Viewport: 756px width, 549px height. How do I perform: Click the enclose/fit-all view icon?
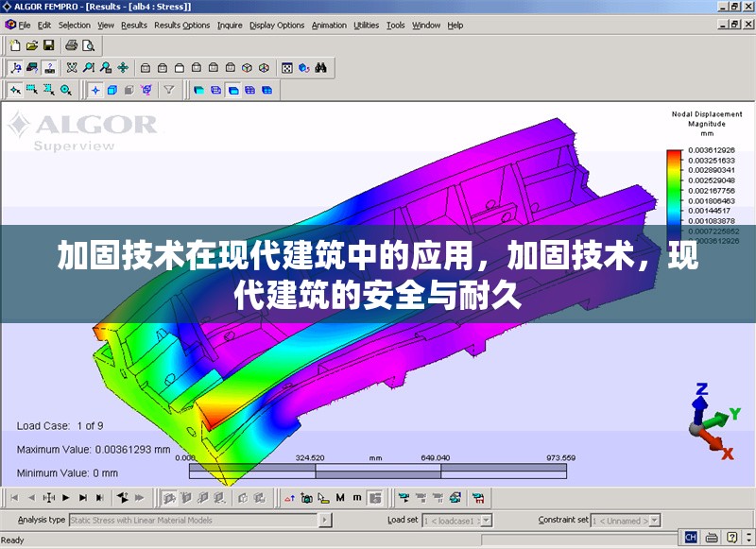[72, 68]
